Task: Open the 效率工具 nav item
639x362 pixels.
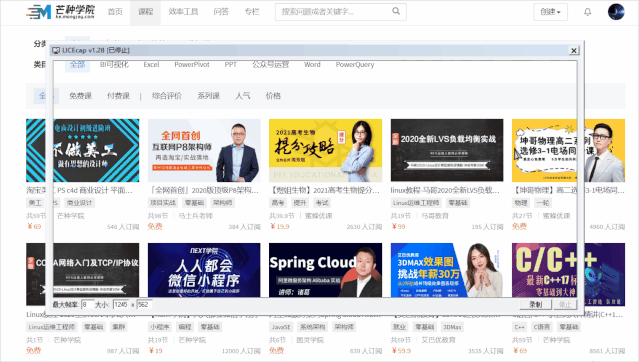Action: coord(183,12)
